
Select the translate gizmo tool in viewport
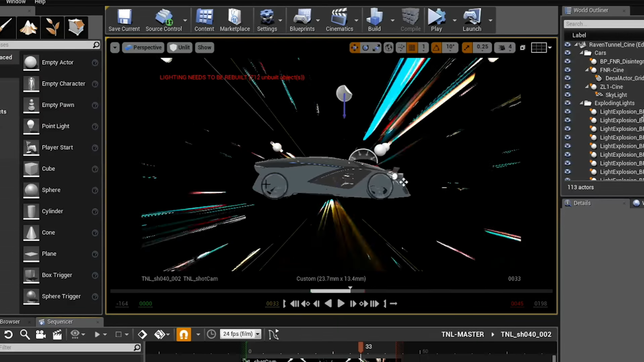[x=354, y=47]
